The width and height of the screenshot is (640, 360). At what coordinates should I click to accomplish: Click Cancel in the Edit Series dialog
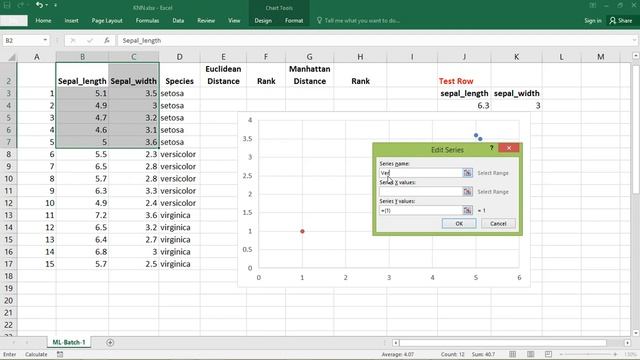tap(498, 224)
